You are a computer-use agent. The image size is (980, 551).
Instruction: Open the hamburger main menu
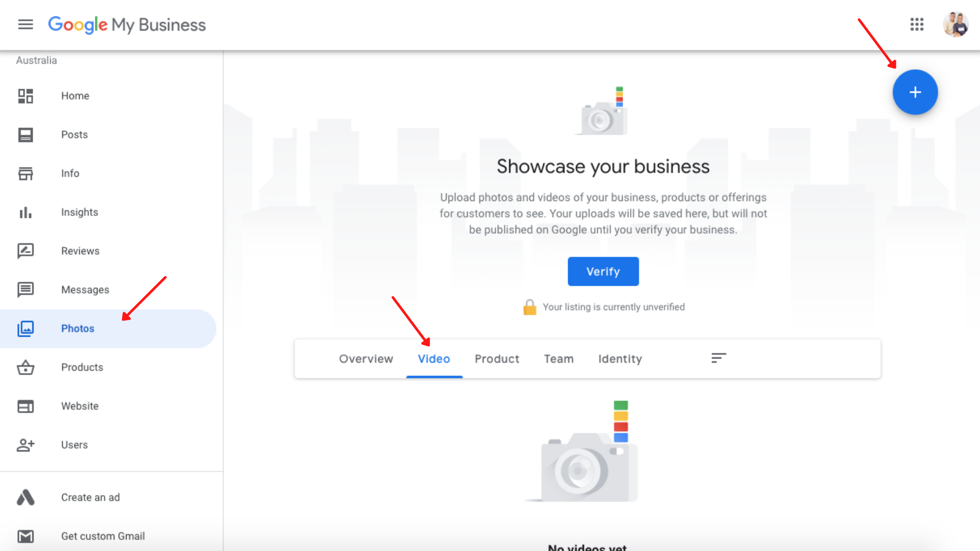26,24
